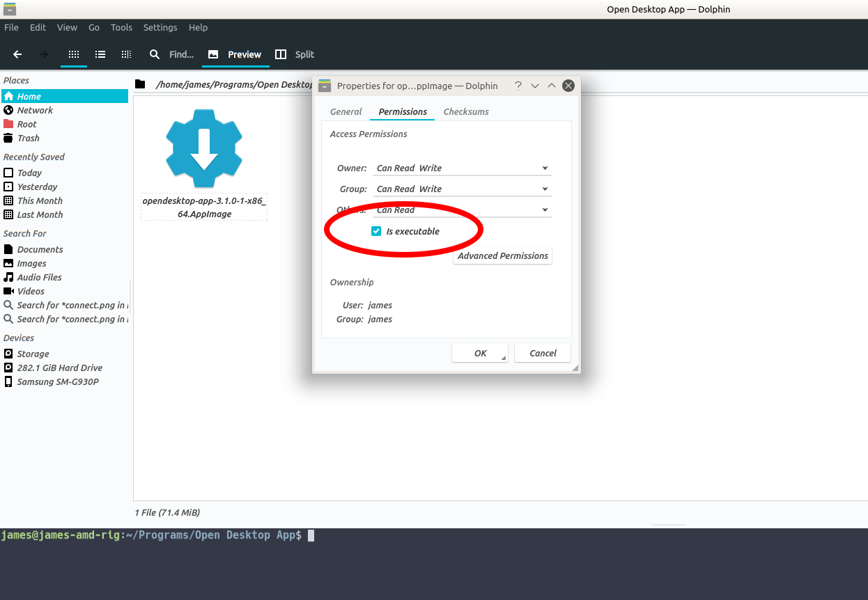Open the Tools menu
Screen dimensions: 868x600
pos(121,27)
